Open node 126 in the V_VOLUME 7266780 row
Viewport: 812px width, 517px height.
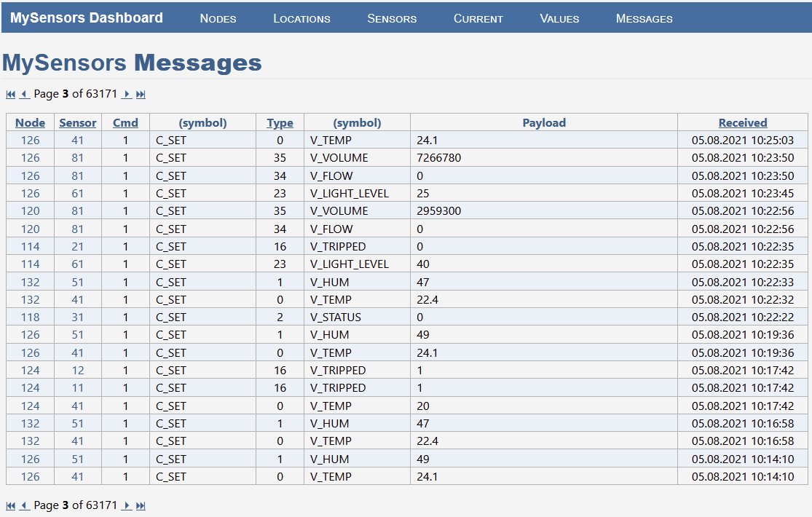30,158
